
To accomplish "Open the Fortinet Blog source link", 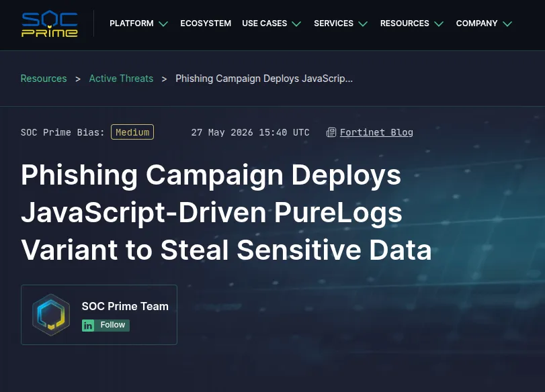I will [376, 132].
